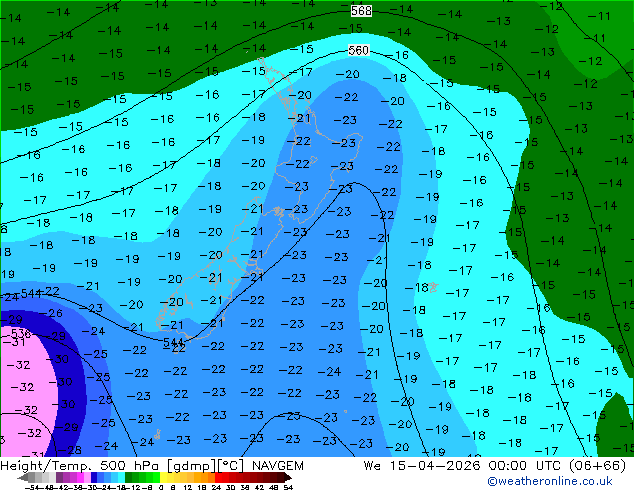Click the grey left arrow of colour scale

coord(23,477)
